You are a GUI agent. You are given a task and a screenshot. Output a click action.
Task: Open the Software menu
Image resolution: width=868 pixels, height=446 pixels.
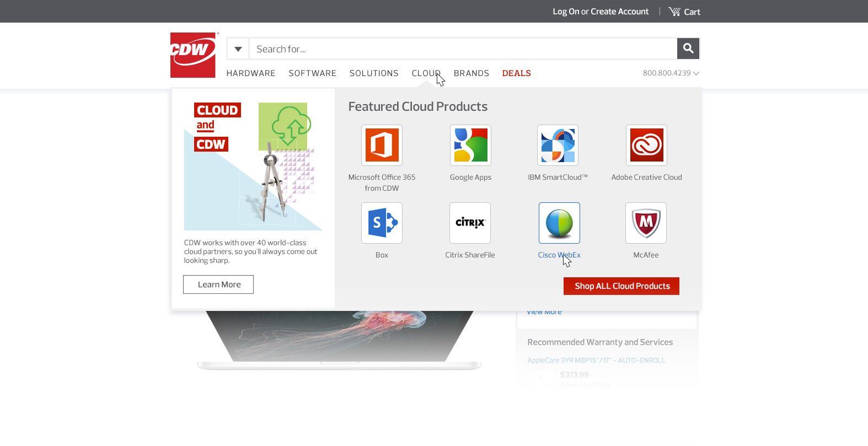tap(312, 73)
